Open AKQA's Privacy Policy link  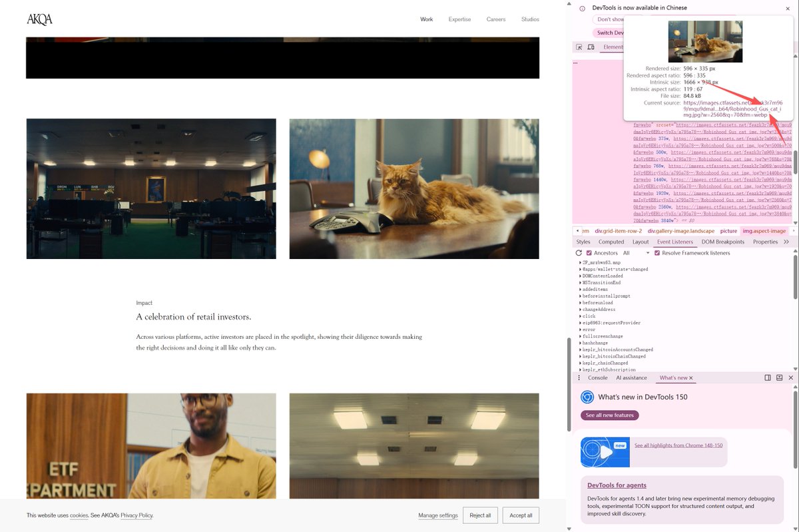click(x=136, y=515)
